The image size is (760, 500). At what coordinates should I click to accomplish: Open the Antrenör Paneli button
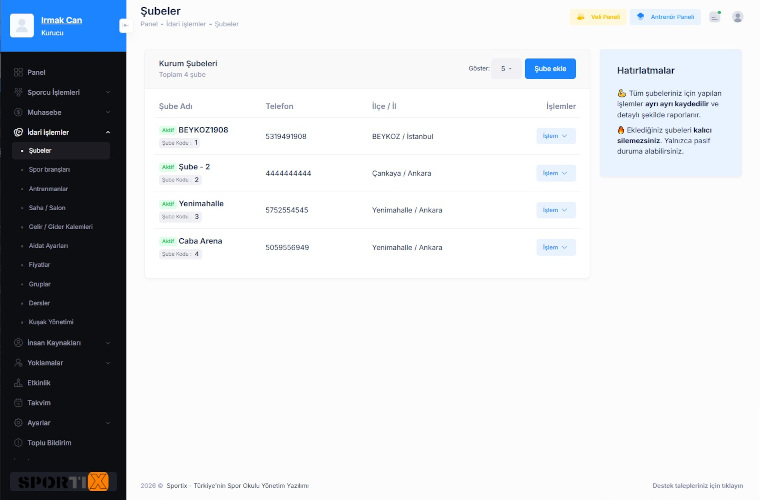coord(665,17)
